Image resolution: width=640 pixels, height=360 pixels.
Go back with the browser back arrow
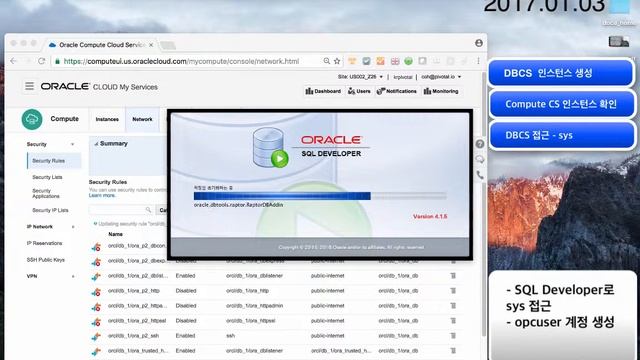(x=13, y=61)
